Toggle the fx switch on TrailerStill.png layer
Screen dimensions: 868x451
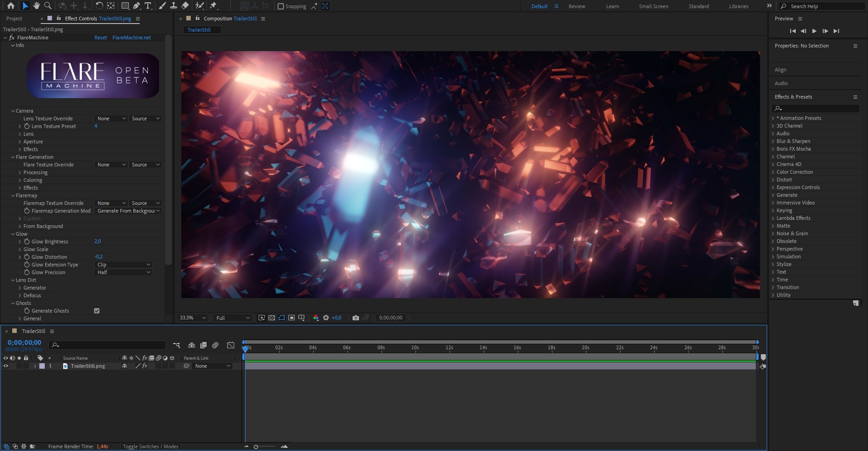145,366
